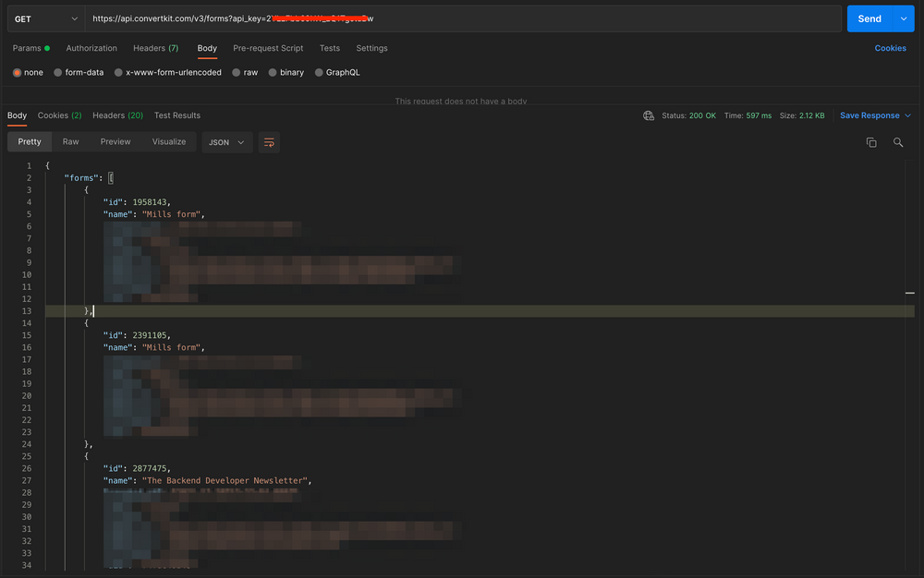Open search within the response

pyautogui.click(x=898, y=142)
